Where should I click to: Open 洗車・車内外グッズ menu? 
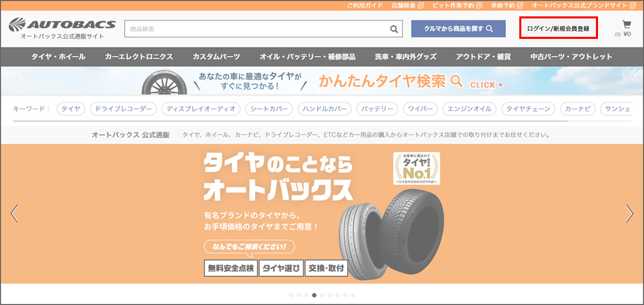pyautogui.click(x=406, y=57)
